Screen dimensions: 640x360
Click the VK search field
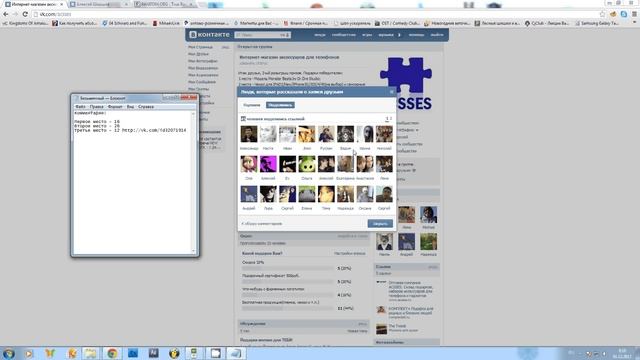pos(262,35)
